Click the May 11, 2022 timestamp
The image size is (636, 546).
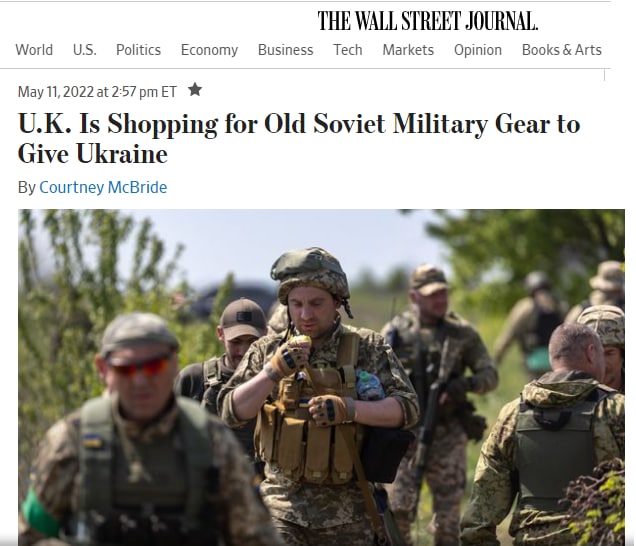97,92
